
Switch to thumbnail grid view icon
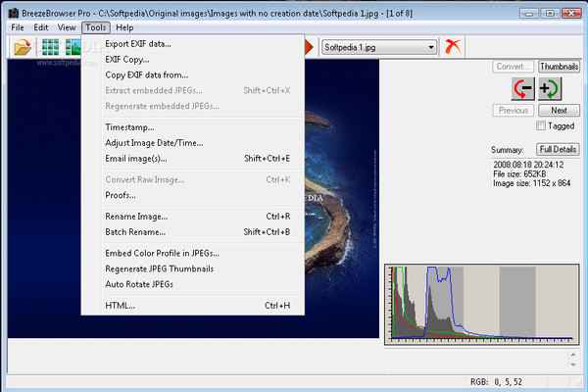click(50, 47)
